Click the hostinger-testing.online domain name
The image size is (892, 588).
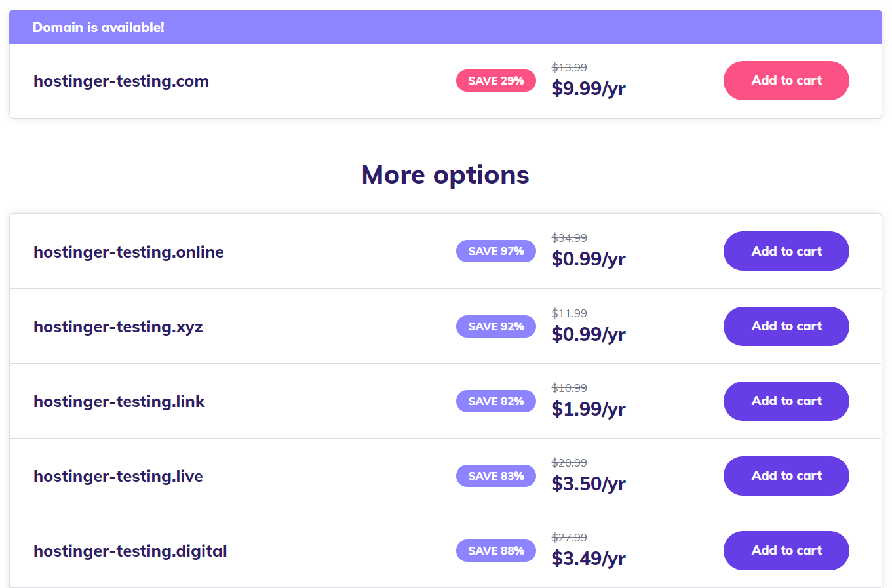[128, 252]
